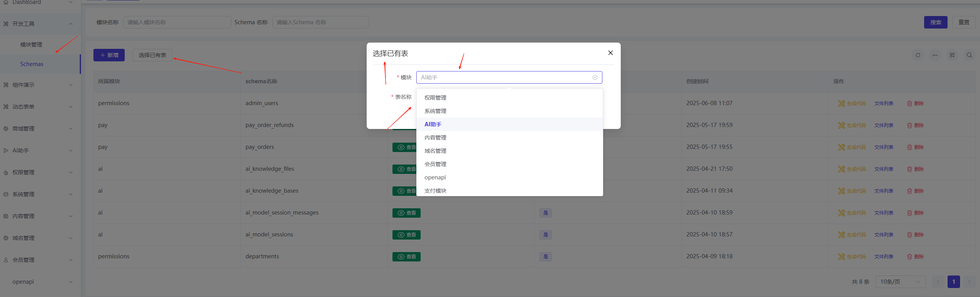Open the column settings grid icon
Screen dimensions: 980x297
pos(952,55)
